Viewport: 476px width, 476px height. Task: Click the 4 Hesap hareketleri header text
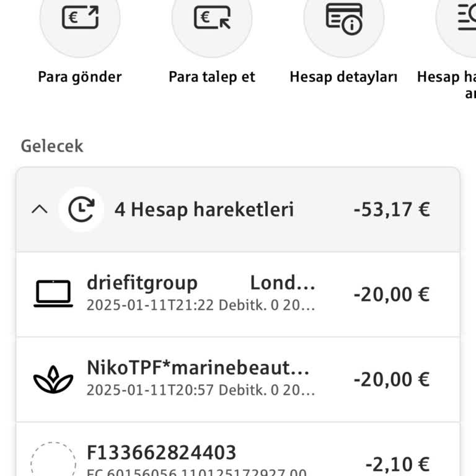click(204, 209)
